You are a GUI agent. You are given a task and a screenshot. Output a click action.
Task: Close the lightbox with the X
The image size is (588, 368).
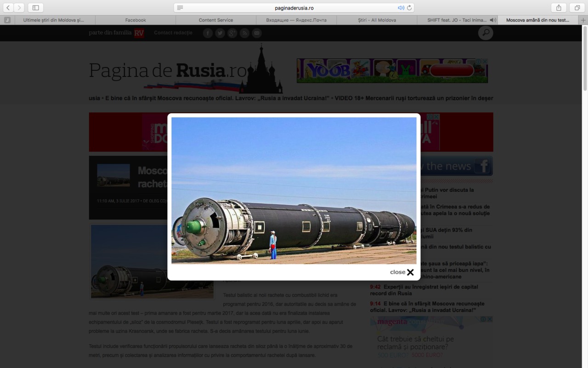coord(410,272)
